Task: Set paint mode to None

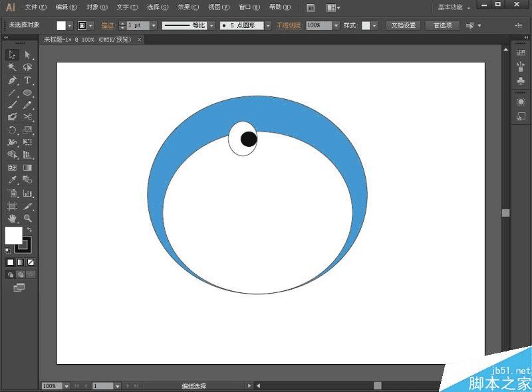Action: click(x=31, y=262)
